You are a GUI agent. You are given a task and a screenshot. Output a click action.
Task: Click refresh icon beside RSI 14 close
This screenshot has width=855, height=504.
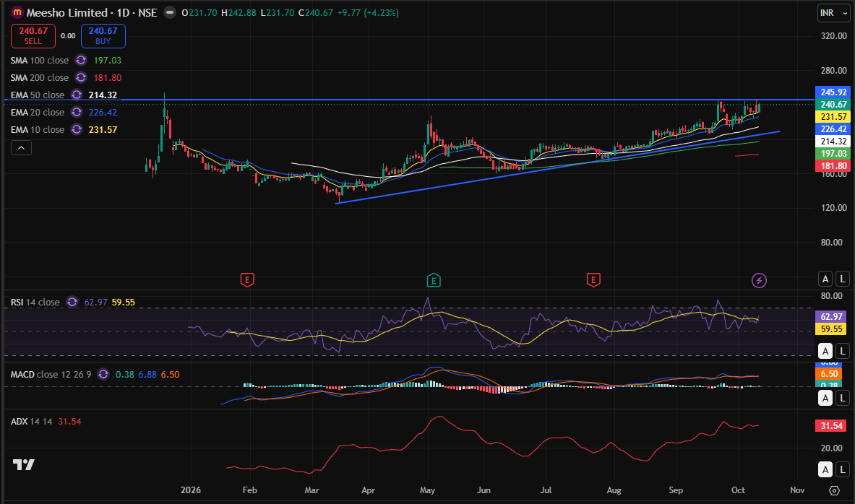[72, 303]
